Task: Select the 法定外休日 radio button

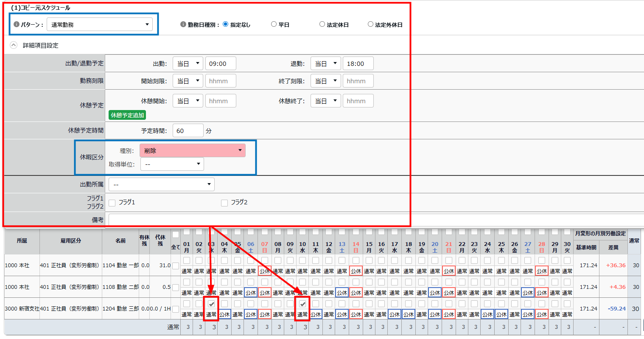Action: tap(370, 24)
